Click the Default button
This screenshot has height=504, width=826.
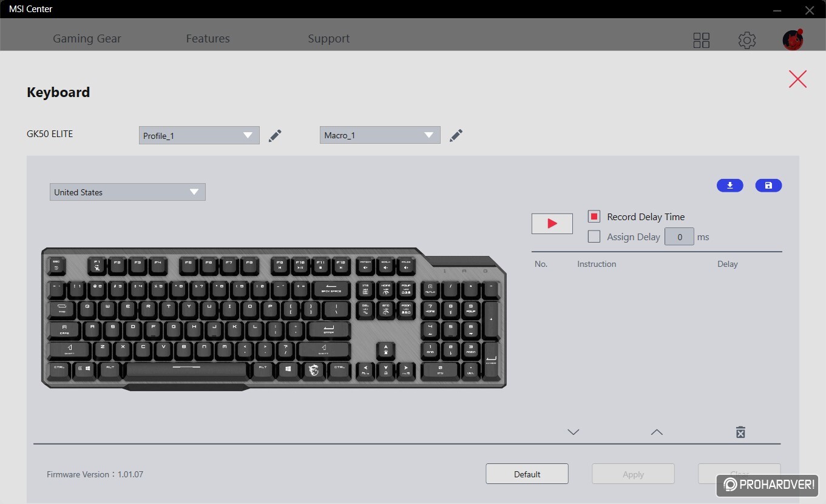pos(527,474)
